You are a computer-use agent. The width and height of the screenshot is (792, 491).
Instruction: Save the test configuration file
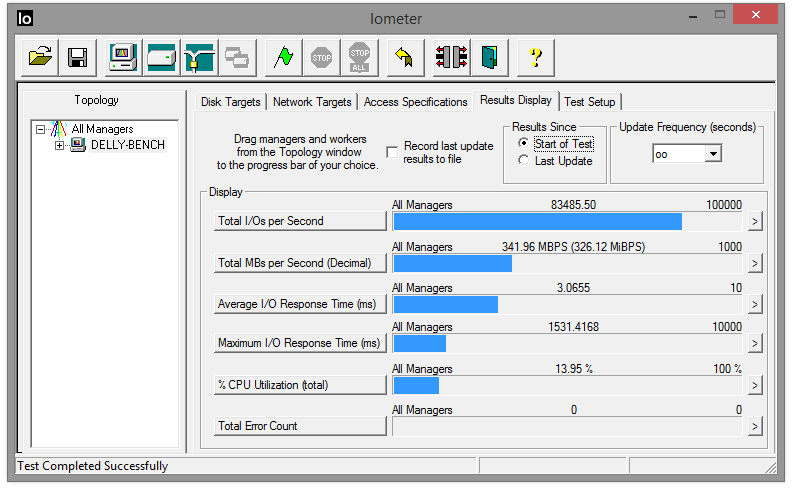[x=77, y=58]
